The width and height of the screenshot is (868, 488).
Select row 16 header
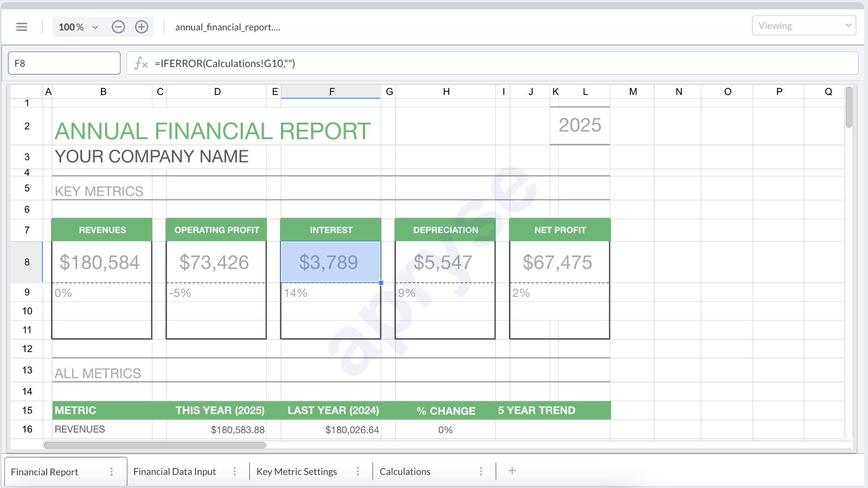click(x=27, y=429)
